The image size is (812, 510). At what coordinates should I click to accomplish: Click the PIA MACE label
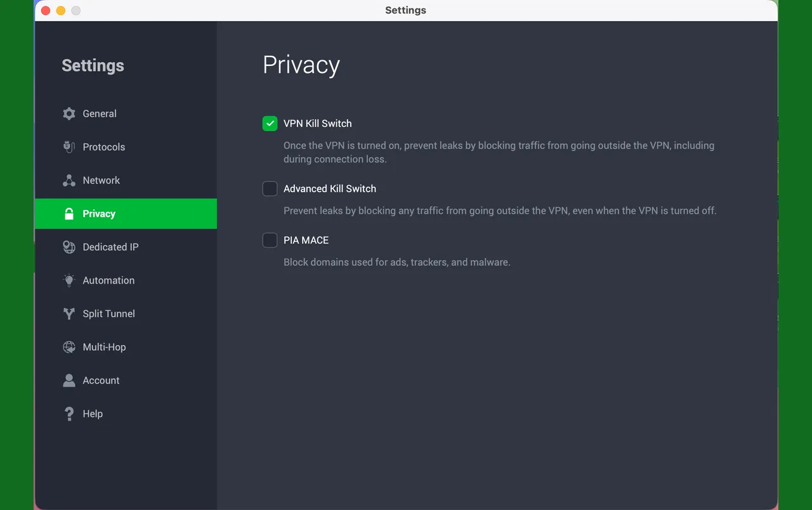(x=306, y=240)
